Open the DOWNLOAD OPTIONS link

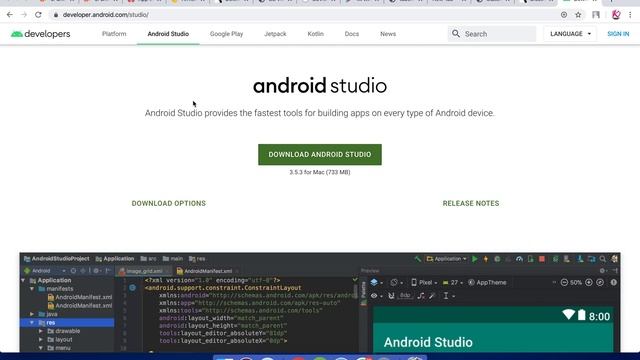point(169,203)
